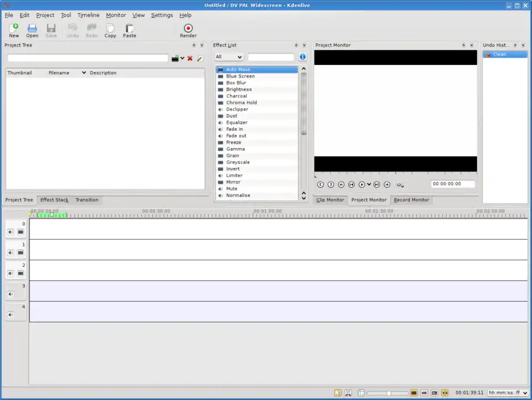Add a clip using the Project Tree film icon
This screenshot has height=400, width=532.
point(175,58)
